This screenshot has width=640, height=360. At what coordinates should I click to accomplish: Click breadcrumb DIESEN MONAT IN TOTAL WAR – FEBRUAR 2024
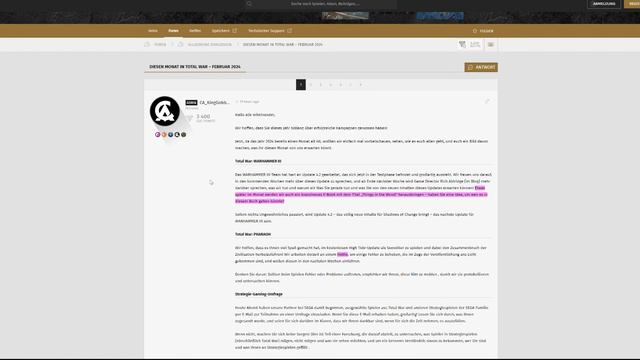click(x=282, y=44)
